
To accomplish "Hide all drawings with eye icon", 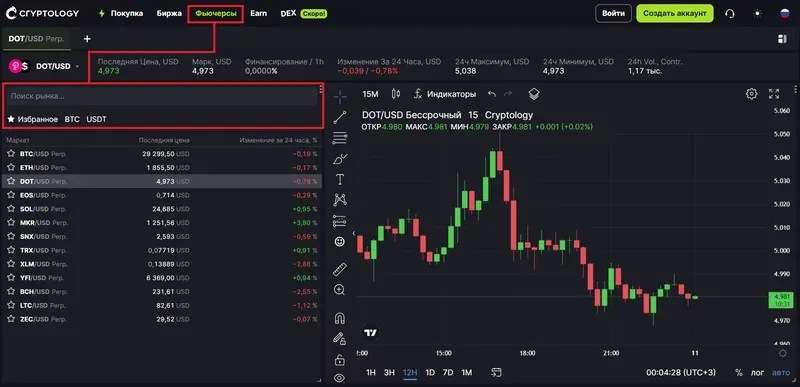I will (340, 378).
